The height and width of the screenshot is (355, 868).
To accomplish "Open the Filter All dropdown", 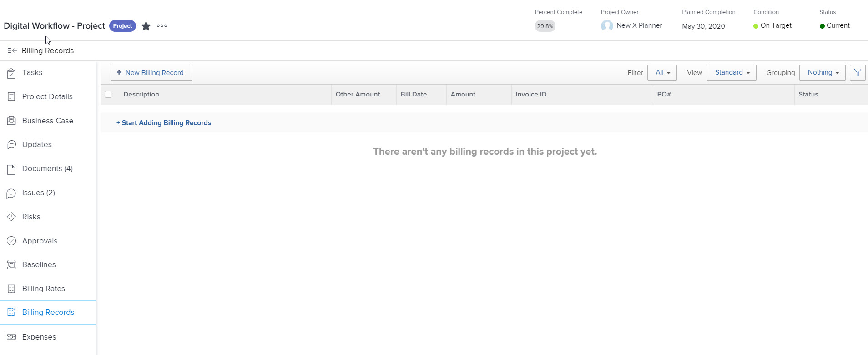I will click(662, 72).
